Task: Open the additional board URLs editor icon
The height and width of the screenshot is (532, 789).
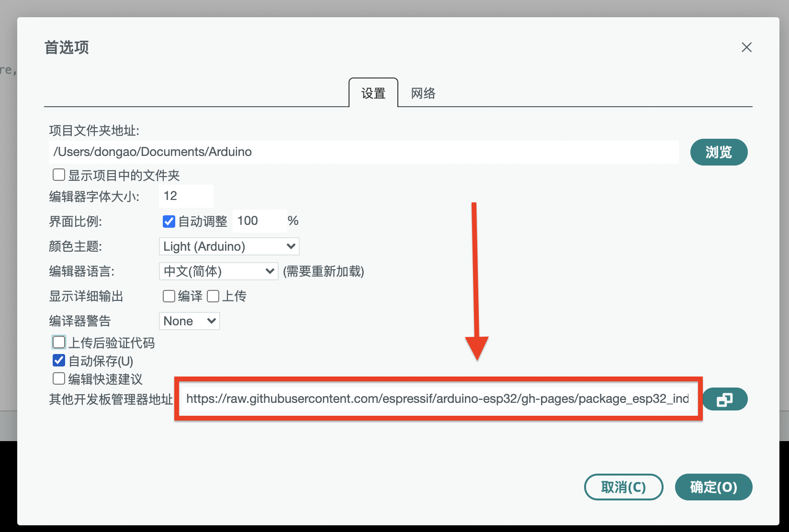Action: (725, 399)
